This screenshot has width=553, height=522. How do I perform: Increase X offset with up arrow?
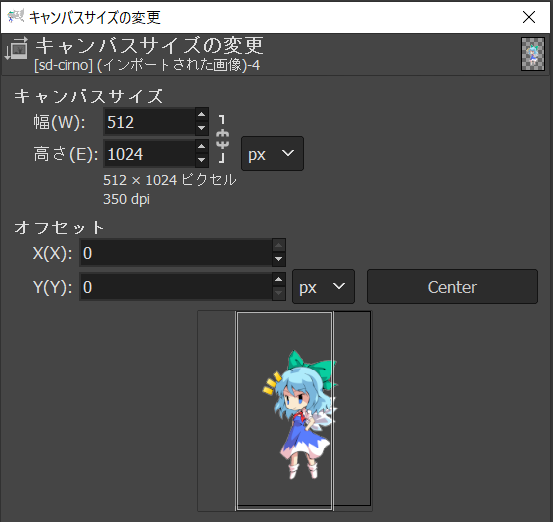click(279, 246)
